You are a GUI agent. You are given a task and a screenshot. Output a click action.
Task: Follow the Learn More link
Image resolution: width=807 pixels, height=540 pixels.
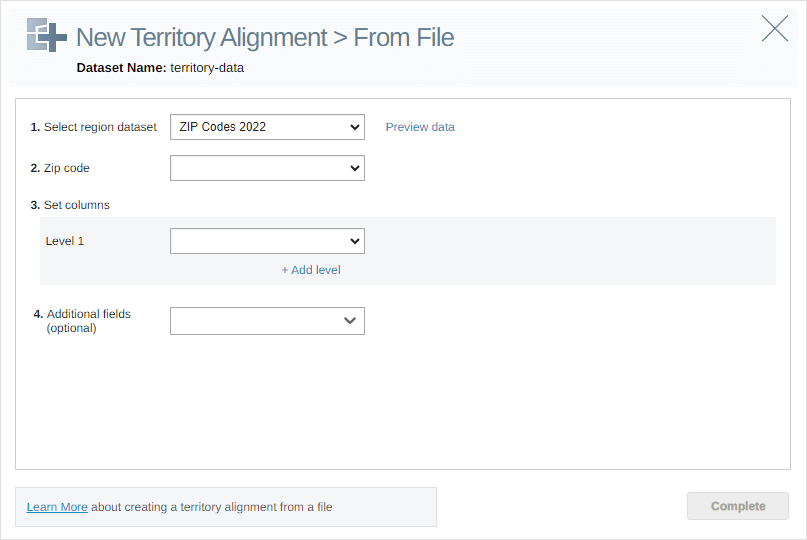pyautogui.click(x=57, y=507)
